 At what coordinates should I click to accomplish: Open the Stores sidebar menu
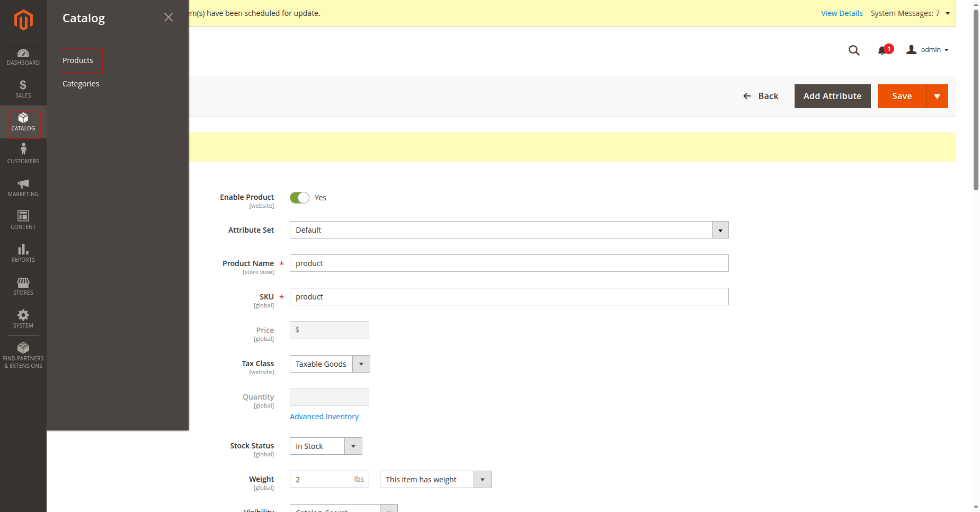click(23, 286)
